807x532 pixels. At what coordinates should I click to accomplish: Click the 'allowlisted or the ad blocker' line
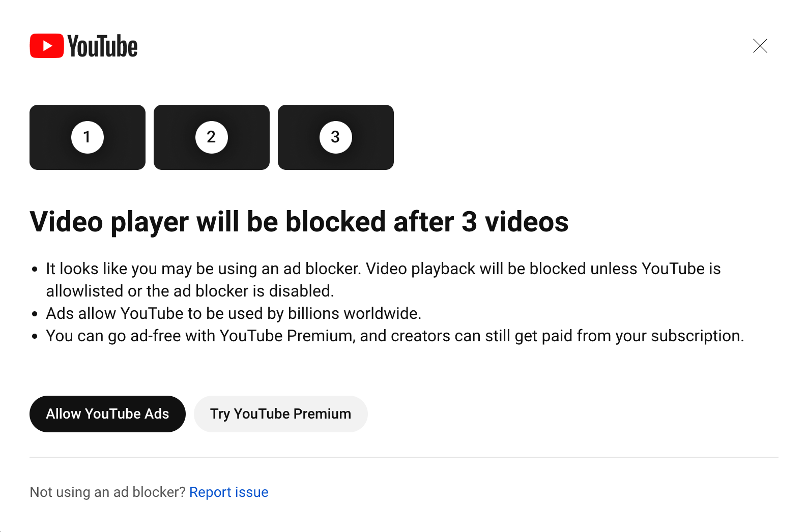click(190, 291)
